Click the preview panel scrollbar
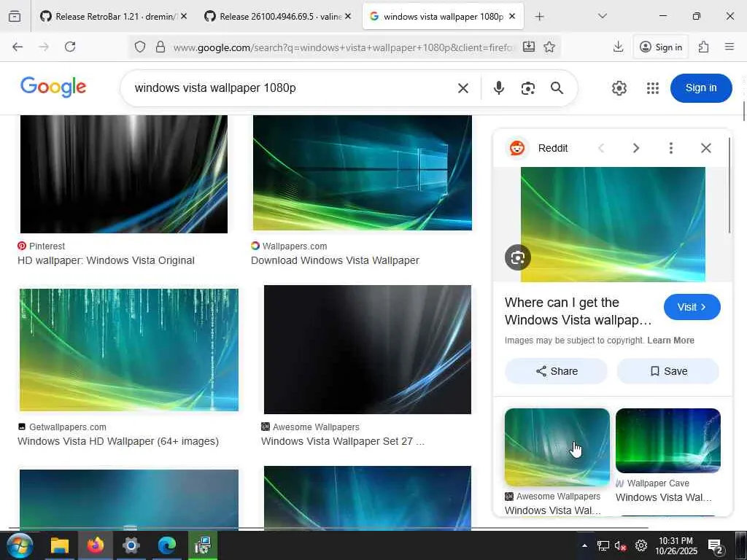Viewport: 747px width, 560px height. point(729,186)
